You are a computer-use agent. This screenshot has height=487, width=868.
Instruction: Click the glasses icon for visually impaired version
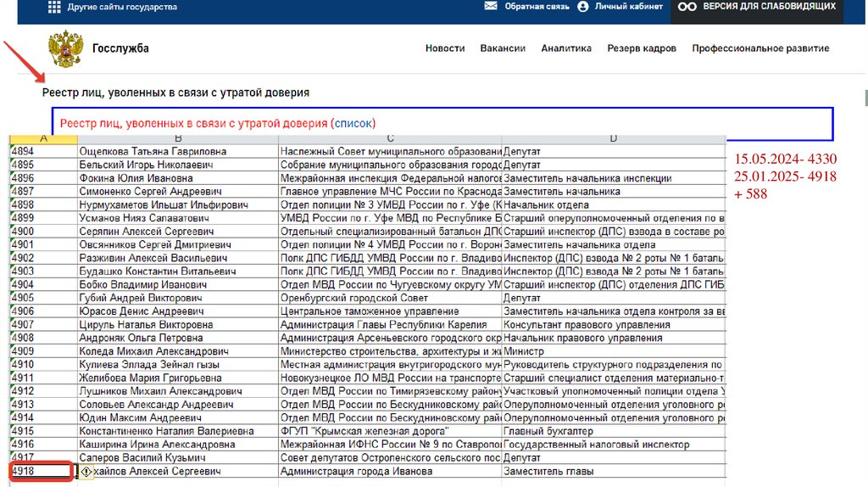click(687, 7)
